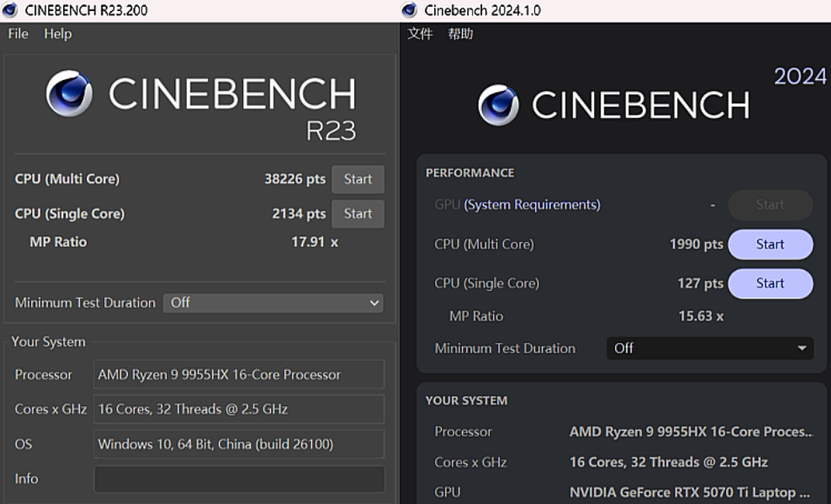
Task: Open the File menu in Cinebench R23
Action: click(18, 33)
